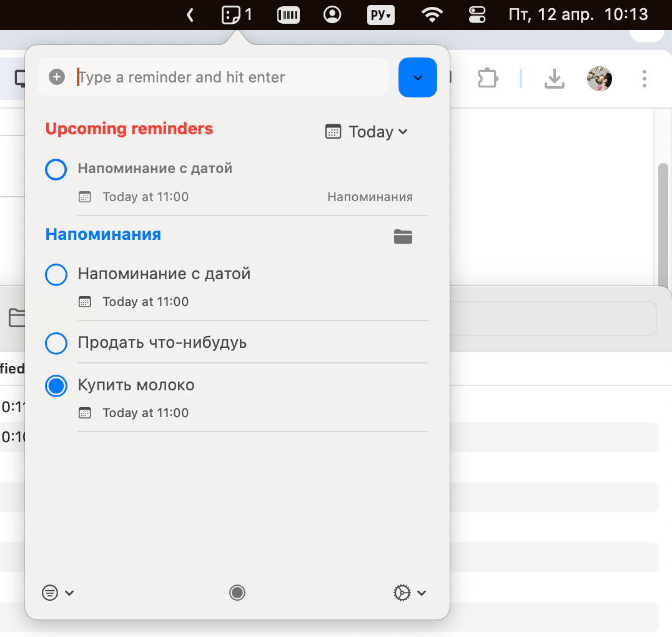
Task: Check off 'Напоминание с датой' in Напоминания list
Action: pyautogui.click(x=56, y=275)
